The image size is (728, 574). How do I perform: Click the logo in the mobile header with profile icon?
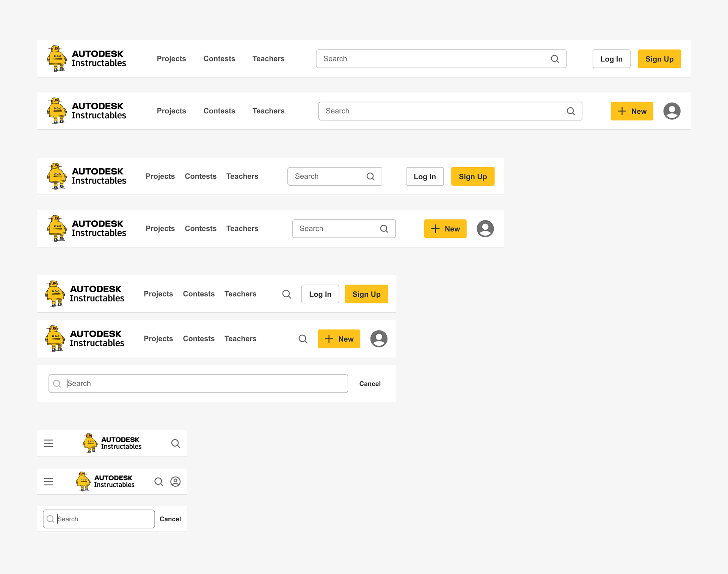(105, 481)
